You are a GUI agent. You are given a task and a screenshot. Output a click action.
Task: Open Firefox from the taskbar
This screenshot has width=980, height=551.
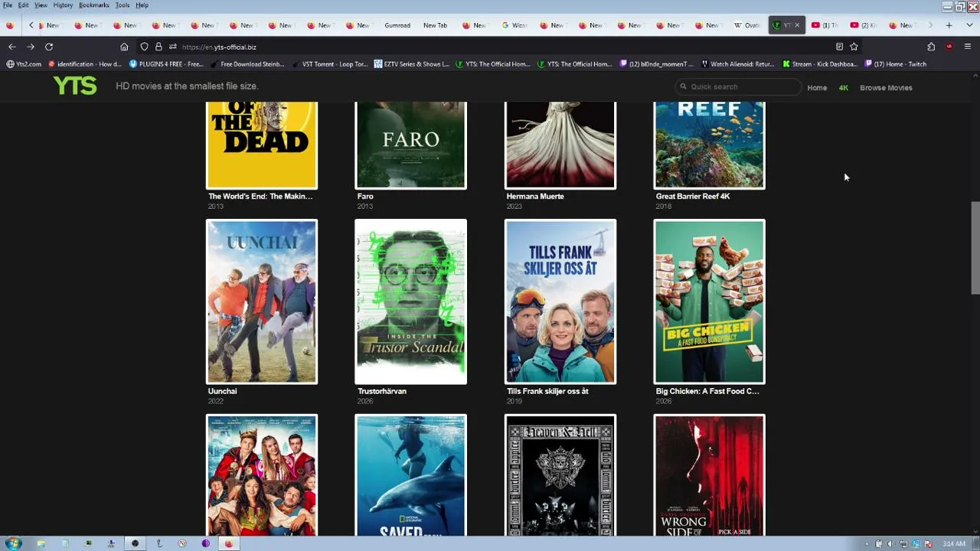(x=228, y=543)
